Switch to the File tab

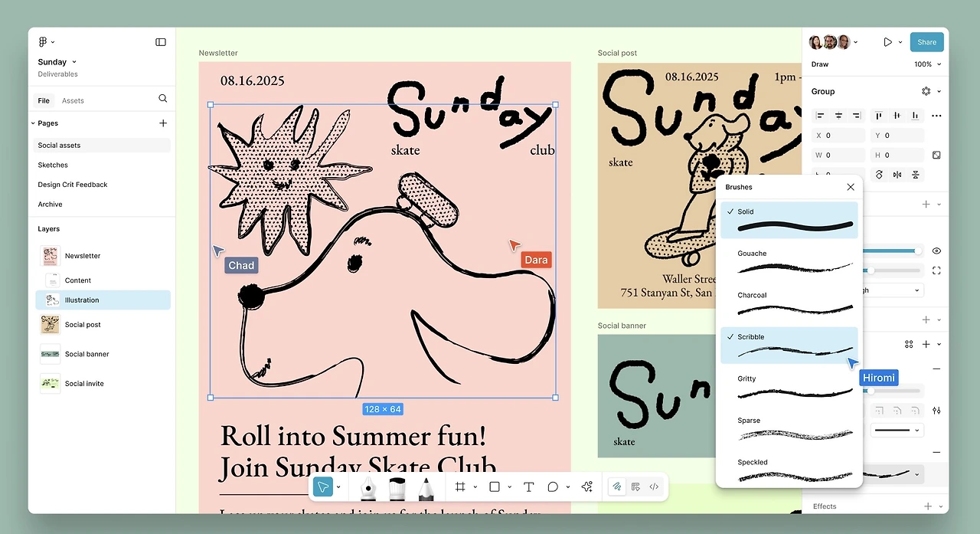coord(44,100)
